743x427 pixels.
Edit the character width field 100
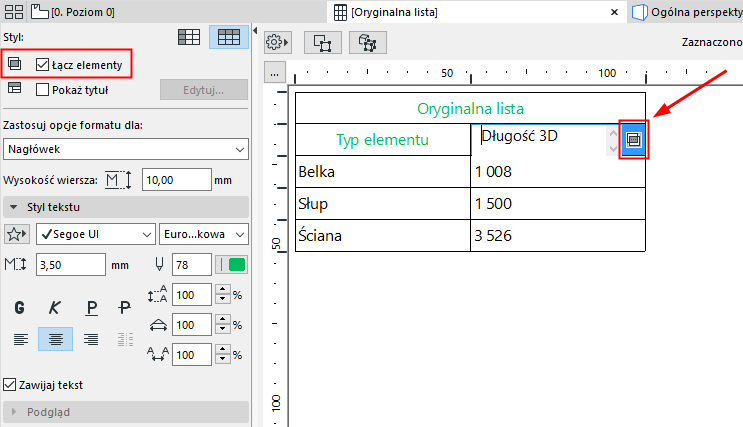click(x=191, y=325)
